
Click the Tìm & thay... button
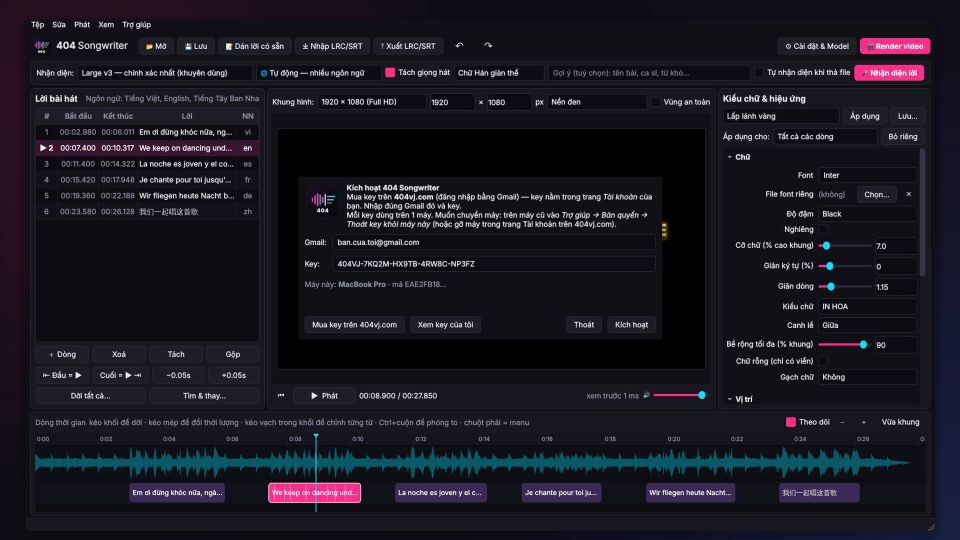tap(204, 396)
